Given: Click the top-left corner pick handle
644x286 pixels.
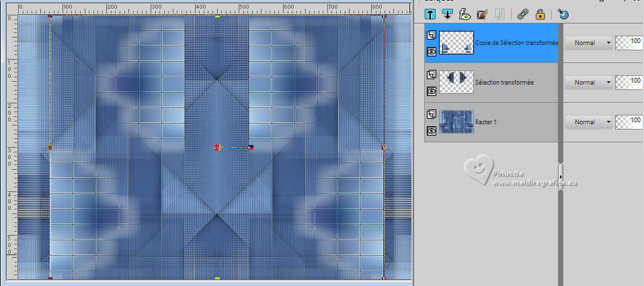Looking at the screenshot, I should pyautogui.click(x=50, y=16).
